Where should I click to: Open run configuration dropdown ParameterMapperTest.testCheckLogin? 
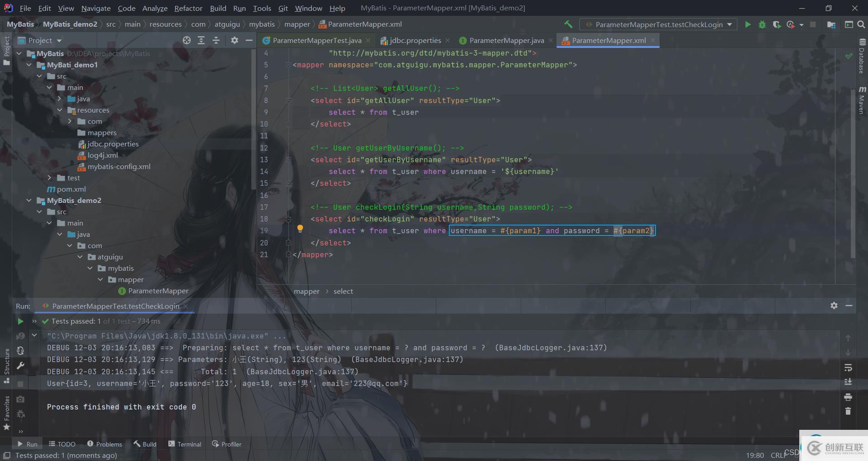pyautogui.click(x=658, y=24)
